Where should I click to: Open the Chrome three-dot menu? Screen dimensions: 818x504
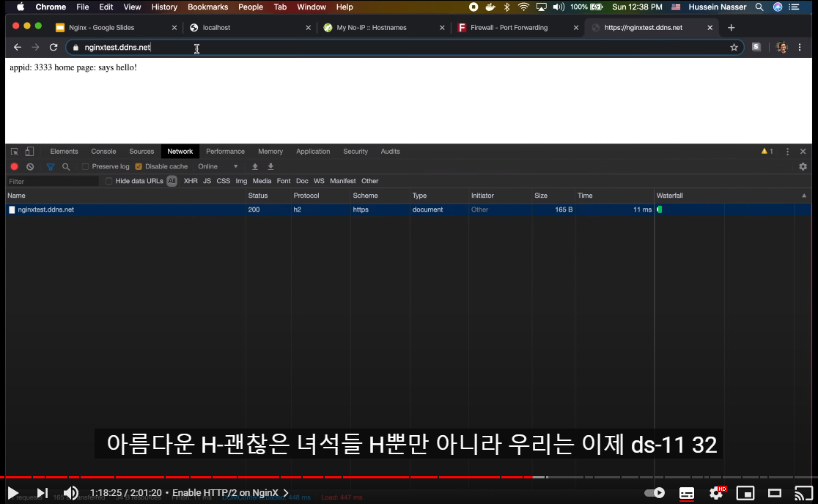point(800,48)
